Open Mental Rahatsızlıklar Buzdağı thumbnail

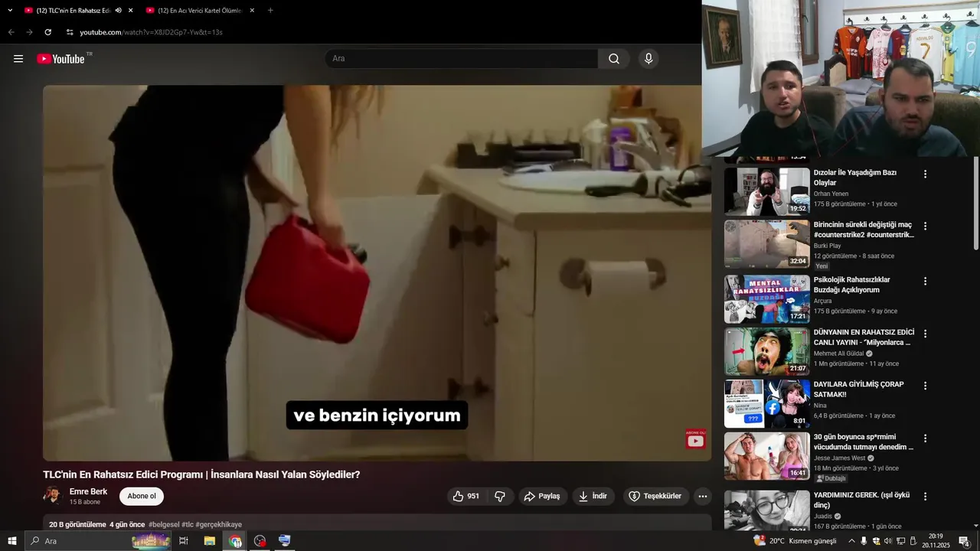pos(766,299)
